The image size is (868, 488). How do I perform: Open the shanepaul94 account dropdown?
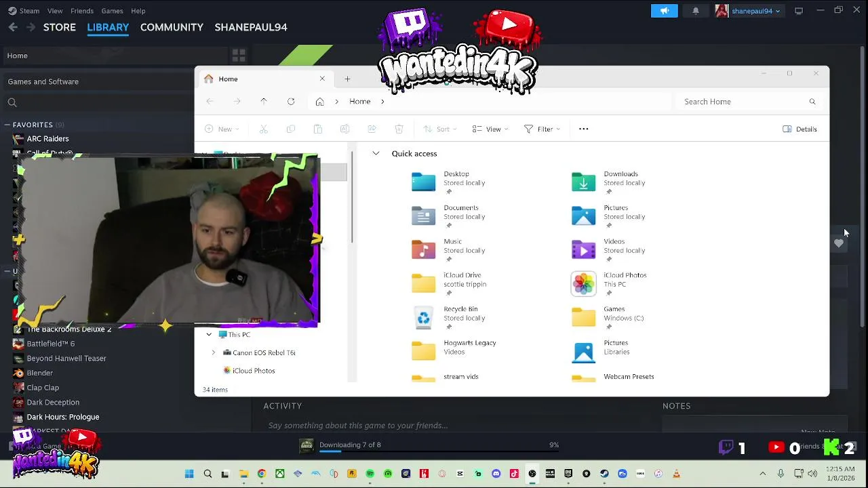point(748,11)
